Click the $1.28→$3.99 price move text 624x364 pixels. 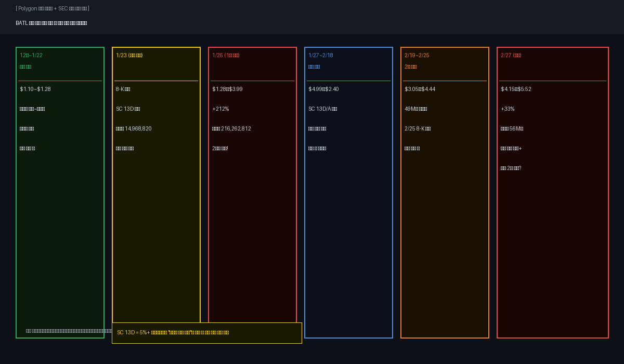pyautogui.click(x=227, y=89)
